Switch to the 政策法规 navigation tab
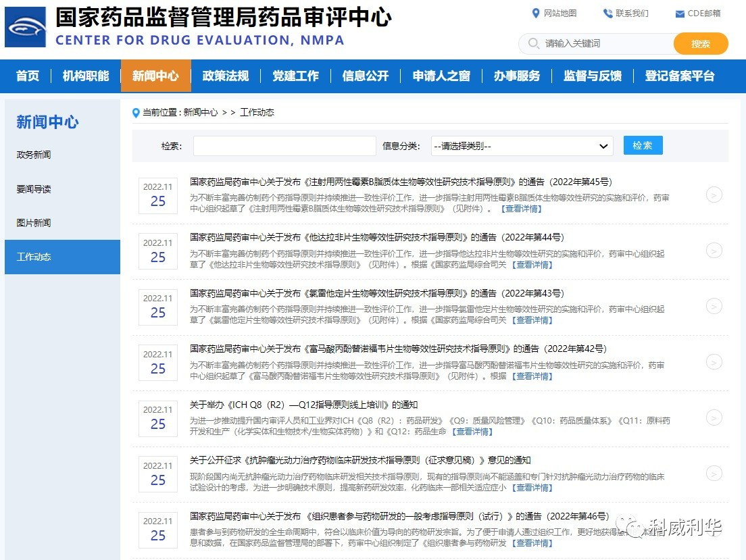746x560 pixels. [x=226, y=77]
